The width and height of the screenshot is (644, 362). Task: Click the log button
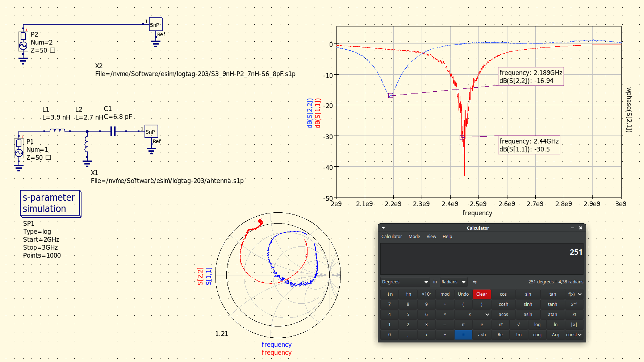pyautogui.click(x=537, y=325)
